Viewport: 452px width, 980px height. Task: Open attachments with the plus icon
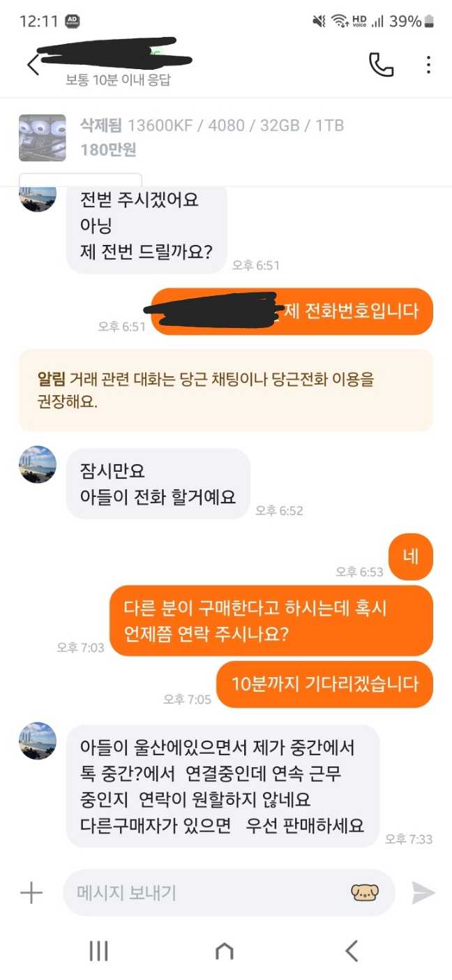tap(31, 893)
